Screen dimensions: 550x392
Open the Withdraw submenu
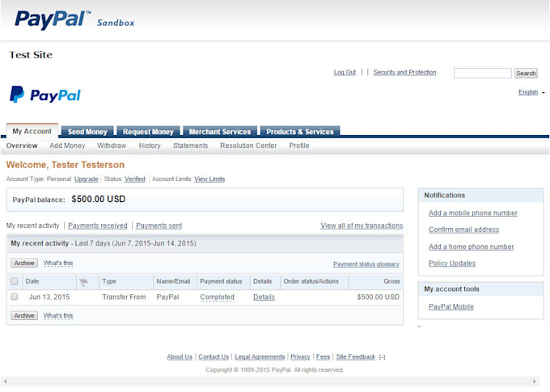coord(112,145)
